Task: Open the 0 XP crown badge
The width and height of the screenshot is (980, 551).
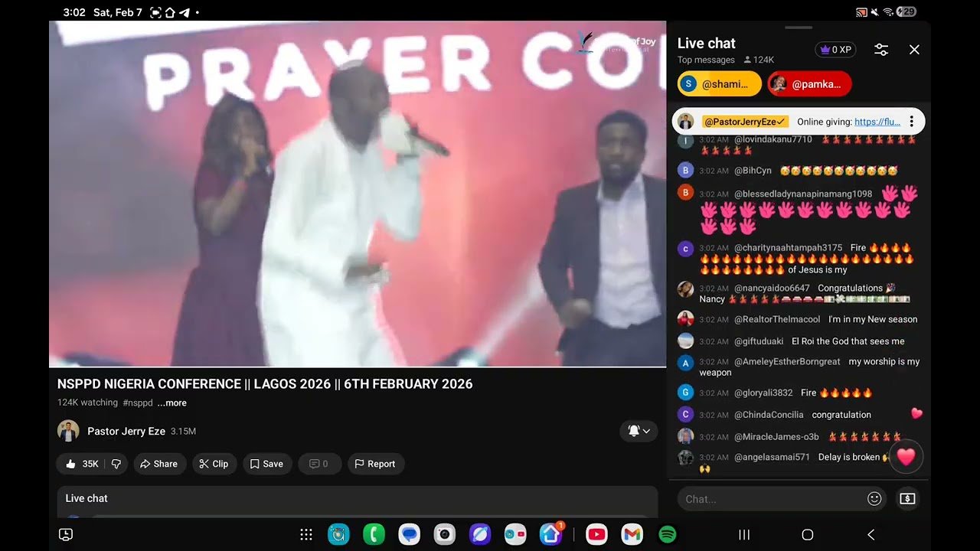Action: [x=835, y=50]
